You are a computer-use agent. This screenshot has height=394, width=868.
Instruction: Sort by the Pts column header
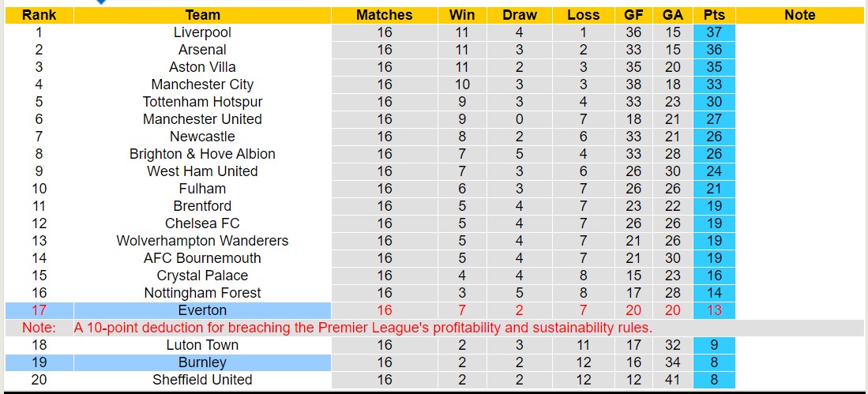click(714, 15)
